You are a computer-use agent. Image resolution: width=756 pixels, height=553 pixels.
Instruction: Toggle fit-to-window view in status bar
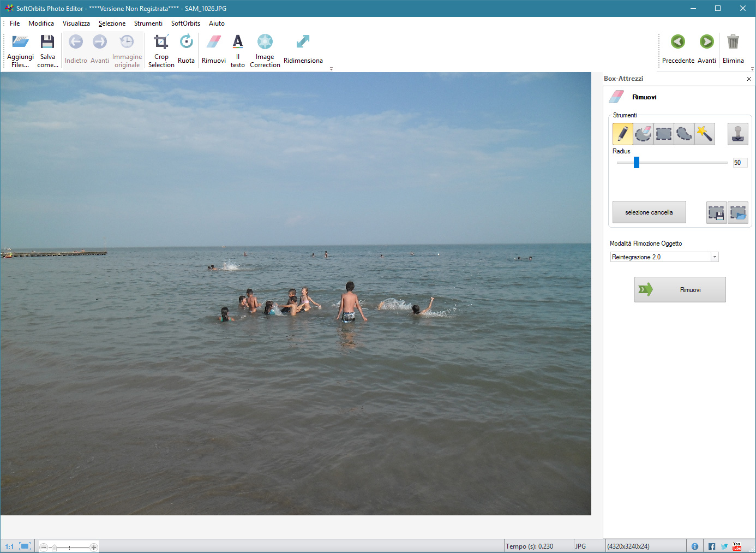tap(25, 546)
